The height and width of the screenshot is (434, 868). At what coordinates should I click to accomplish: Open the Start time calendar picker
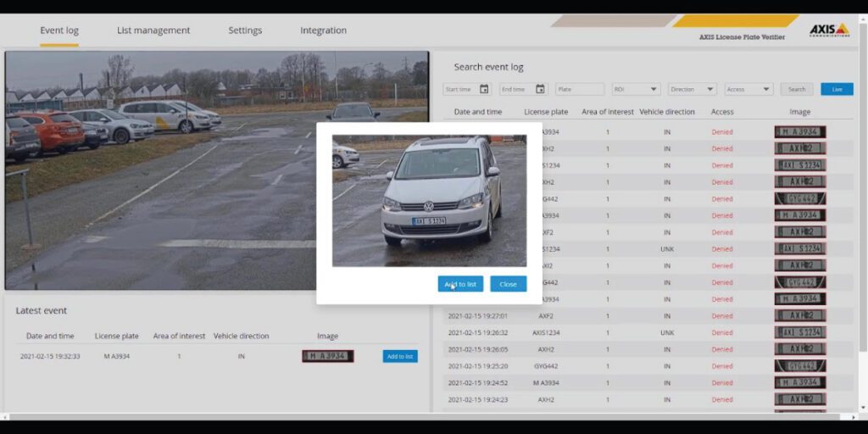(x=484, y=89)
